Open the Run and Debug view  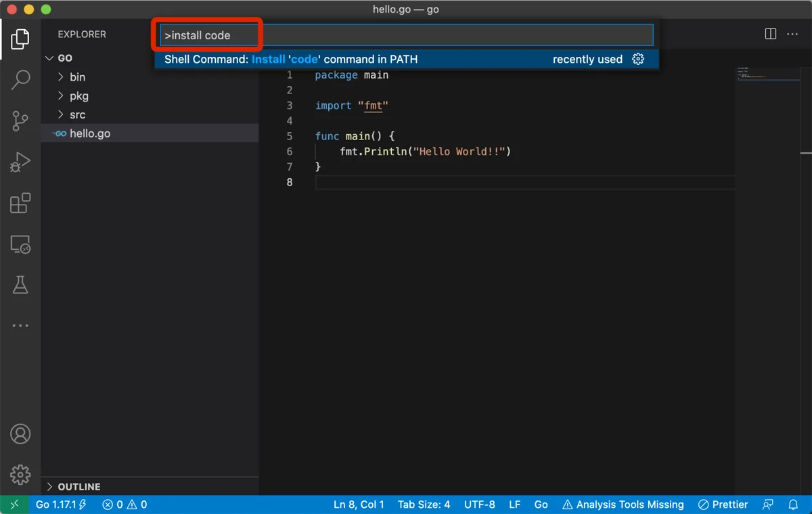20,163
